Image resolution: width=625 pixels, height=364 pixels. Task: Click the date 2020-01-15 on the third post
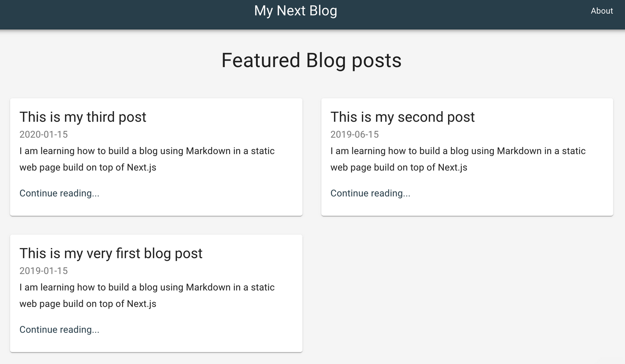point(43,134)
